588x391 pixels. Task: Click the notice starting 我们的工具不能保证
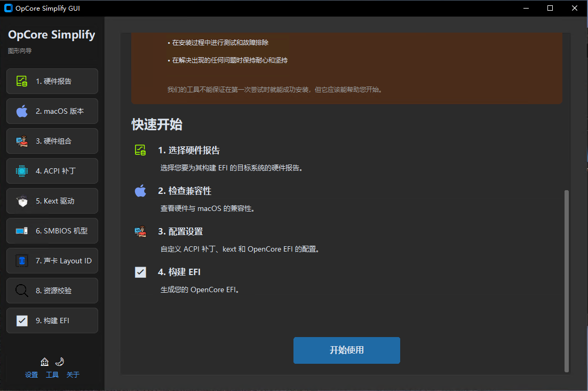pyautogui.click(x=275, y=90)
